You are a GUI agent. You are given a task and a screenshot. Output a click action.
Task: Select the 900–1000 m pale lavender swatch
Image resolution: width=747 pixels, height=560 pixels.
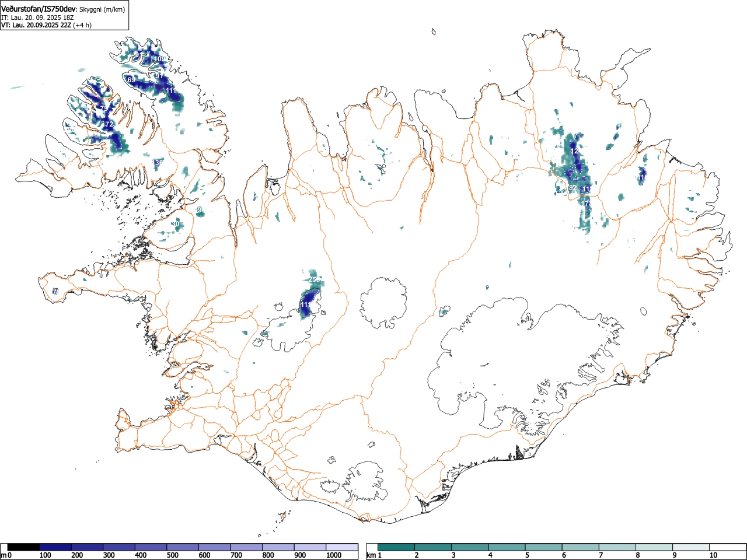point(310,547)
